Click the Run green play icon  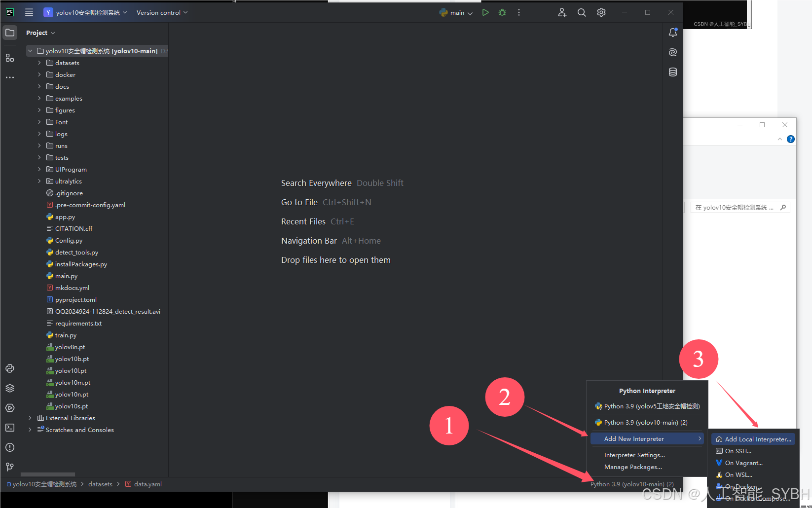[x=485, y=12]
